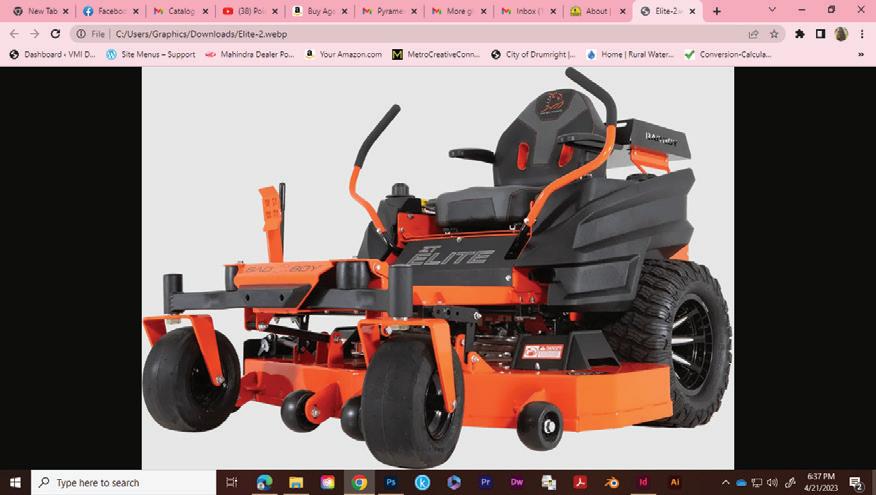The image size is (876, 495).
Task: Share this page via share icon
Action: (754, 34)
